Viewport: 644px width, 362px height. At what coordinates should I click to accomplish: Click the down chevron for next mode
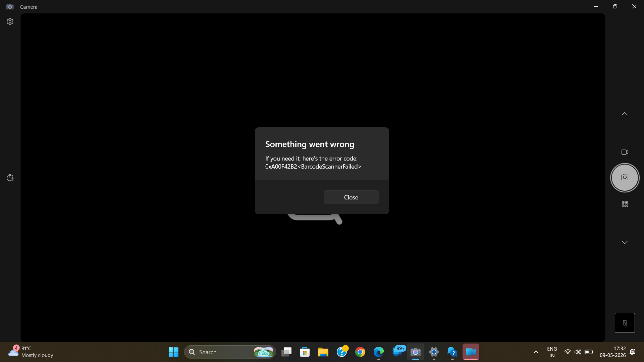[625, 242]
